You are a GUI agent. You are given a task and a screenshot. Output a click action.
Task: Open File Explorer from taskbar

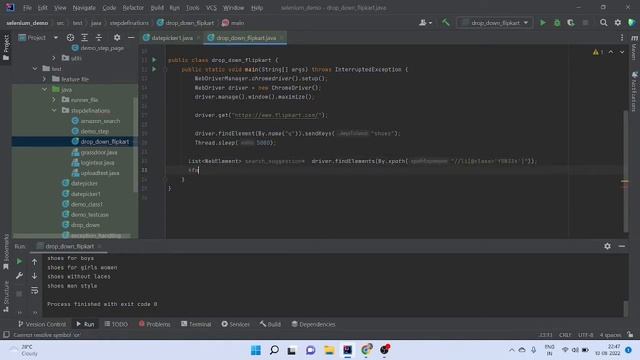[329, 350]
